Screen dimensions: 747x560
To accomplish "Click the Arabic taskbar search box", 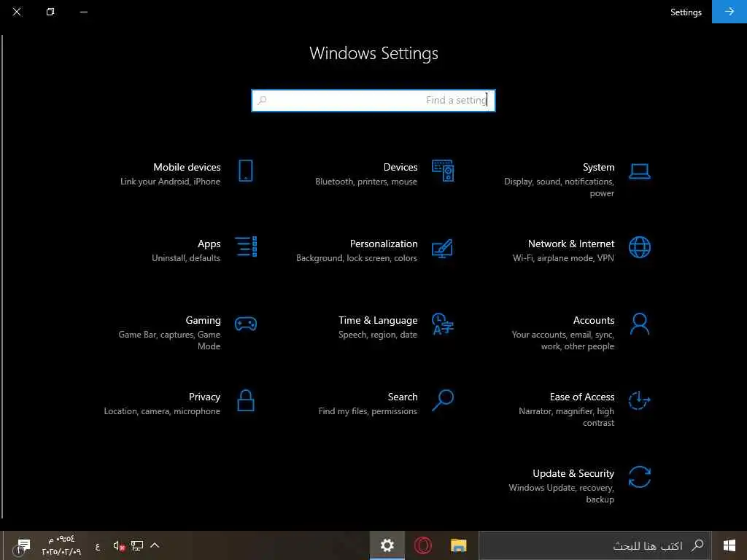I will (595, 545).
